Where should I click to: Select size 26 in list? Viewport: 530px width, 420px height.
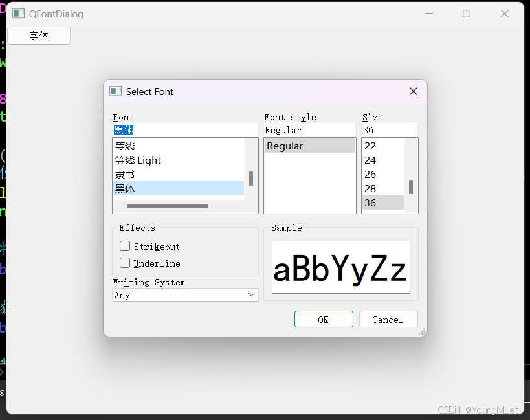(x=383, y=174)
